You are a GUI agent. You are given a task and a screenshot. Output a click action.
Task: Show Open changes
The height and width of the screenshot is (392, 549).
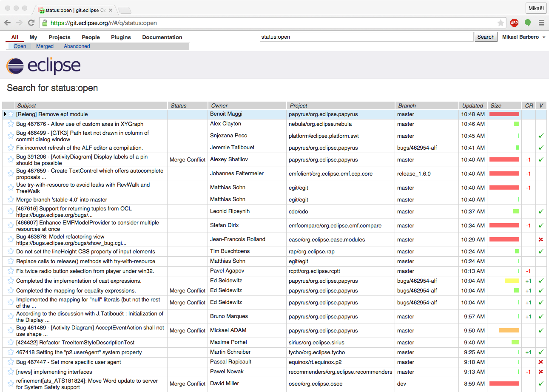[x=20, y=46]
